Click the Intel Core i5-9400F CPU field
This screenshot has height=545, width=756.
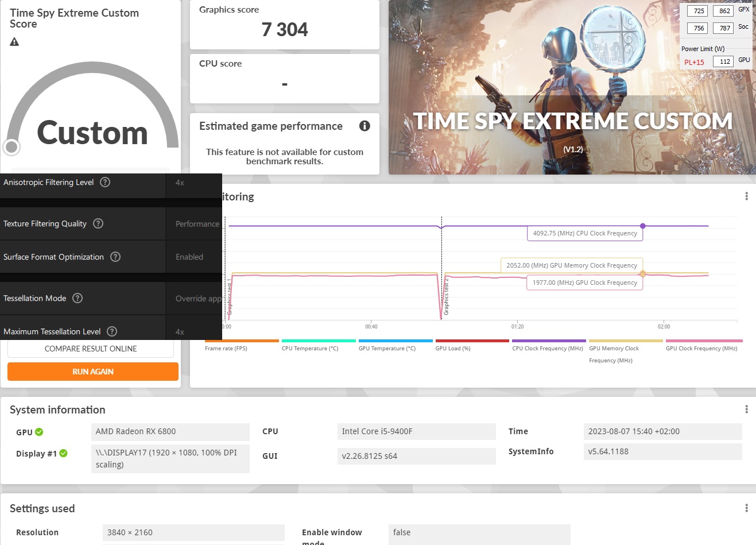coord(417,432)
